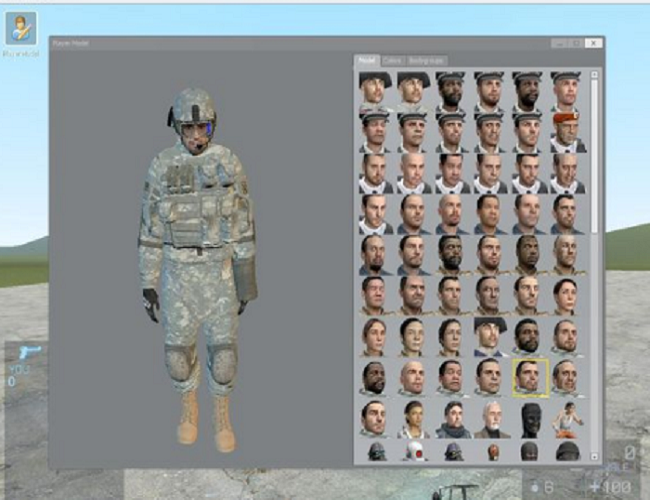Image resolution: width=650 pixels, height=500 pixels.
Task: Choose the last helmeted head in the bottom row
Action: tap(568, 452)
